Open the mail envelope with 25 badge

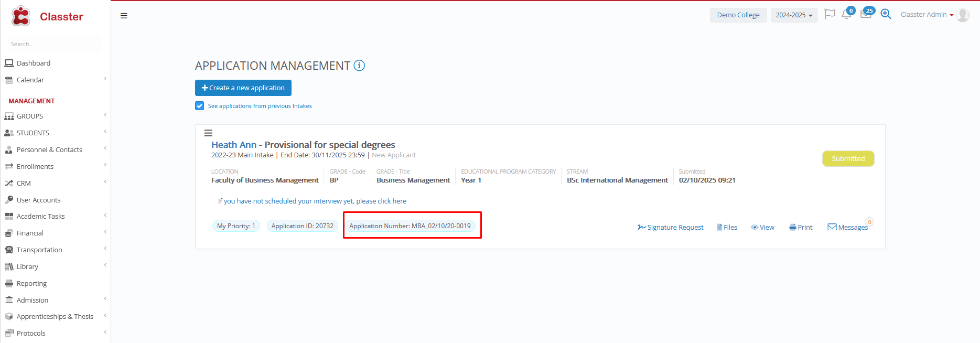pos(866,14)
